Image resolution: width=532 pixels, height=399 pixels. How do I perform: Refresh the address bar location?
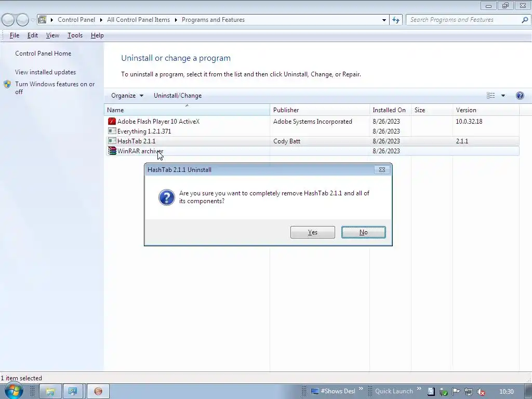click(x=396, y=20)
